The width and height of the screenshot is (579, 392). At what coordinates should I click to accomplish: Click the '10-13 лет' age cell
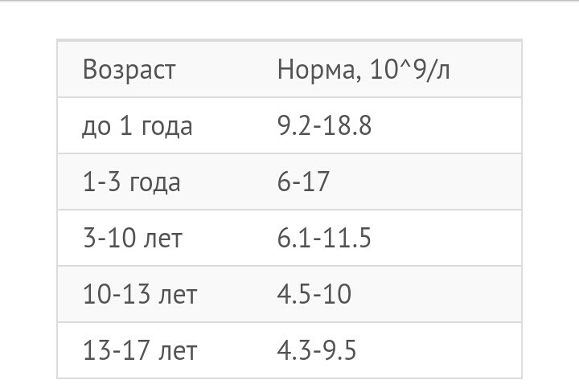[x=140, y=294]
